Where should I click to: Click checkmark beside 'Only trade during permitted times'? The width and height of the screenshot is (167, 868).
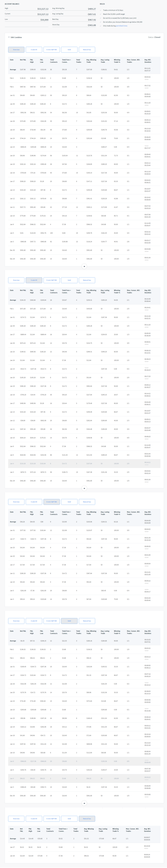point(101,26)
